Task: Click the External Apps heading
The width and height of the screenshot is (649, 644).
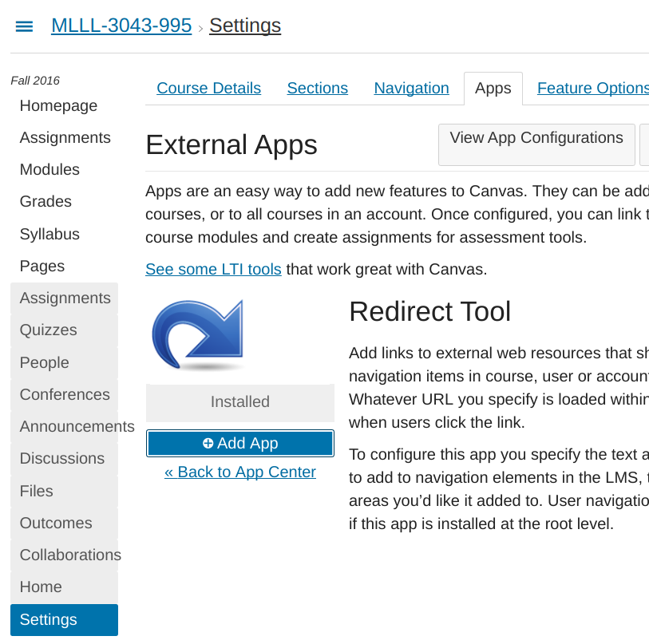Action: point(232,145)
